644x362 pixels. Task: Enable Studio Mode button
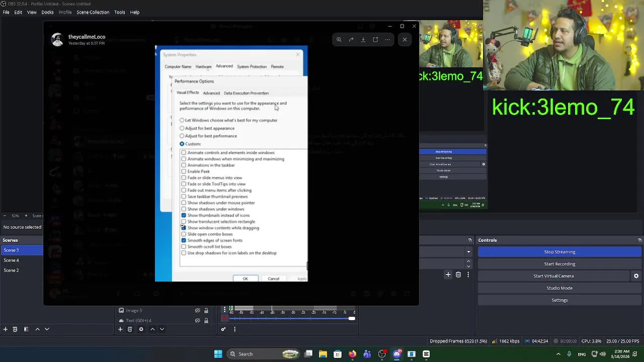[x=560, y=288]
